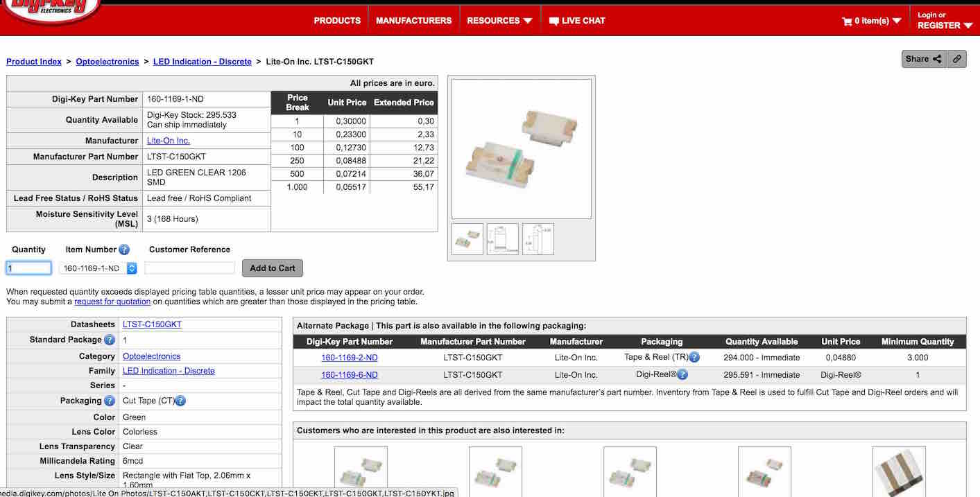Open third related LED product thumbnail
Image resolution: width=980 pixels, height=497 pixels.
point(630,471)
